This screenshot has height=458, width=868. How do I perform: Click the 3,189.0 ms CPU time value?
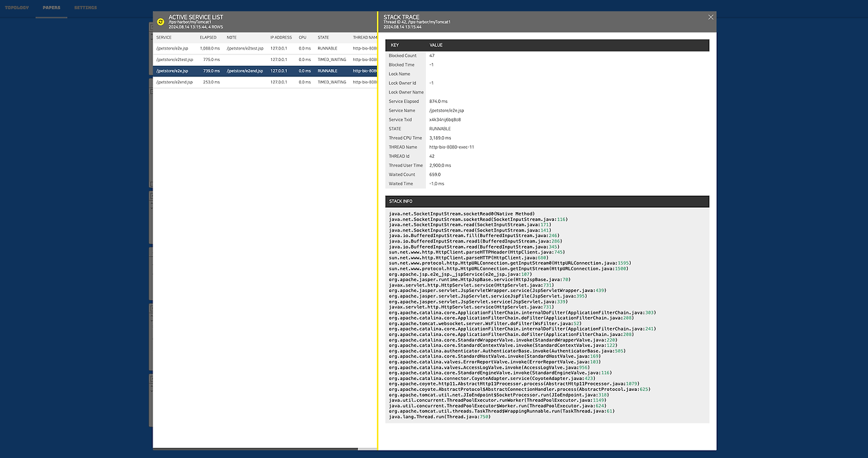click(440, 138)
